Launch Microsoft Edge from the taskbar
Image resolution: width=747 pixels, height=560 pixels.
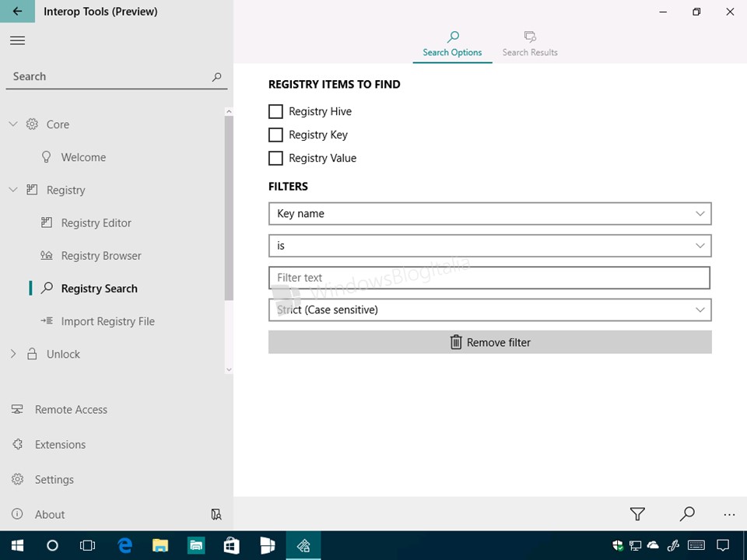point(124,546)
